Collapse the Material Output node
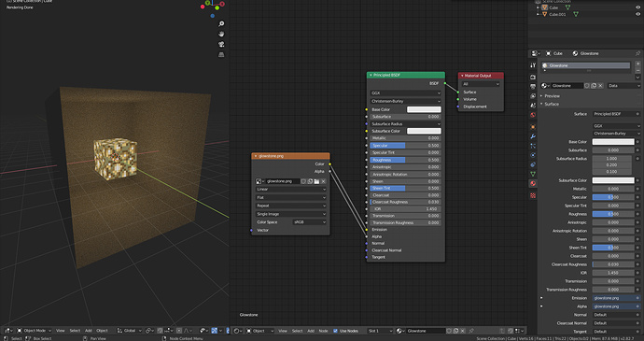The height and width of the screenshot is (341, 644). click(x=462, y=76)
